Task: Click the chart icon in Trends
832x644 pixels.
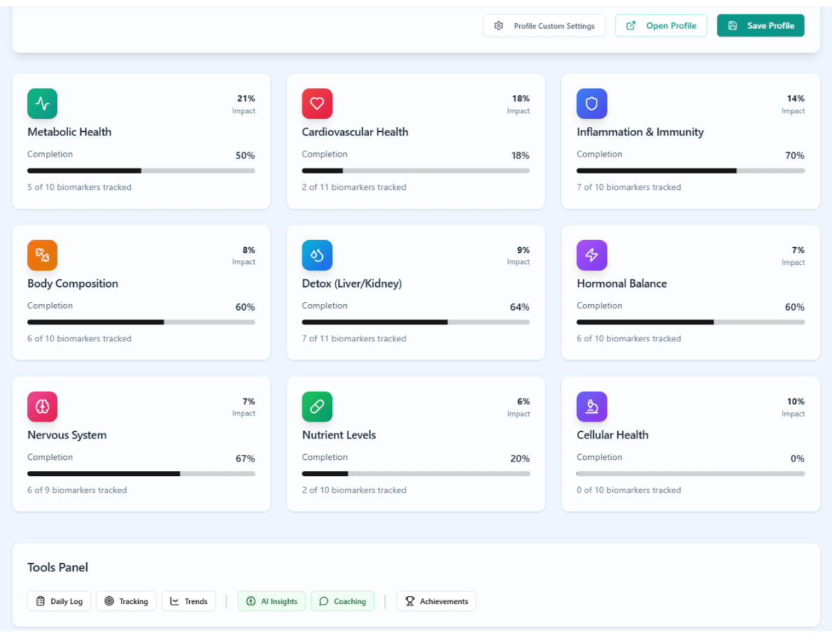Action: click(174, 601)
